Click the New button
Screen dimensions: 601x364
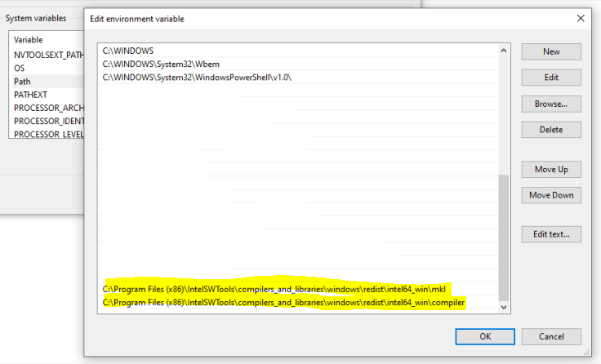(x=551, y=51)
